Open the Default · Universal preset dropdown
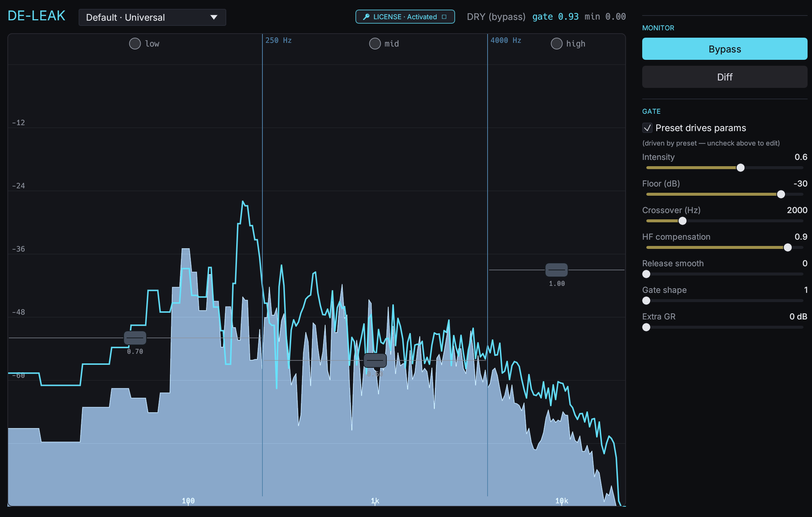The height and width of the screenshot is (517, 812). tap(152, 17)
